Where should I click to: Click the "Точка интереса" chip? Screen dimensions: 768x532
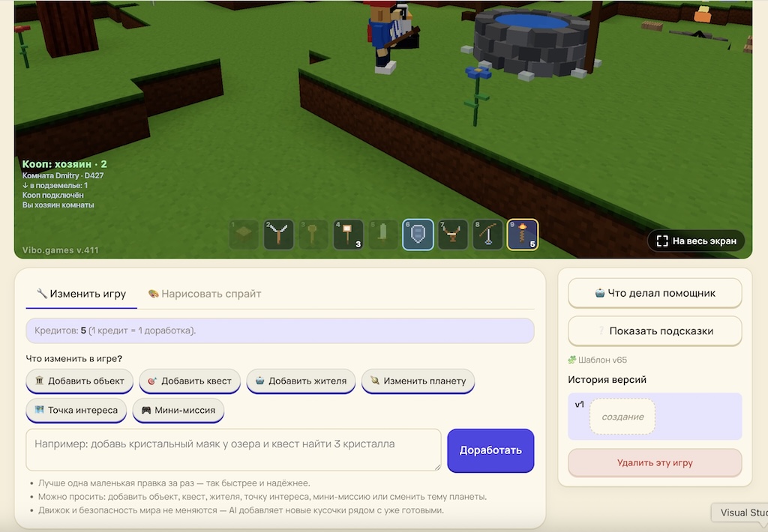[76, 410]
